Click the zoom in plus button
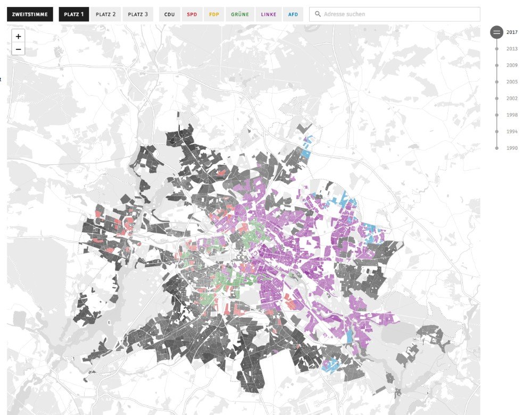 pos(18,36)
